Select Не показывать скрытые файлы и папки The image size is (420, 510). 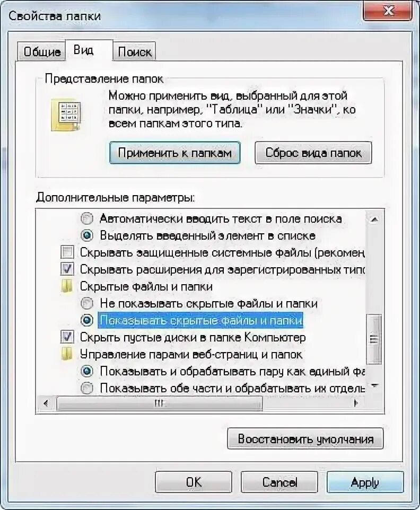click(87, 303)
